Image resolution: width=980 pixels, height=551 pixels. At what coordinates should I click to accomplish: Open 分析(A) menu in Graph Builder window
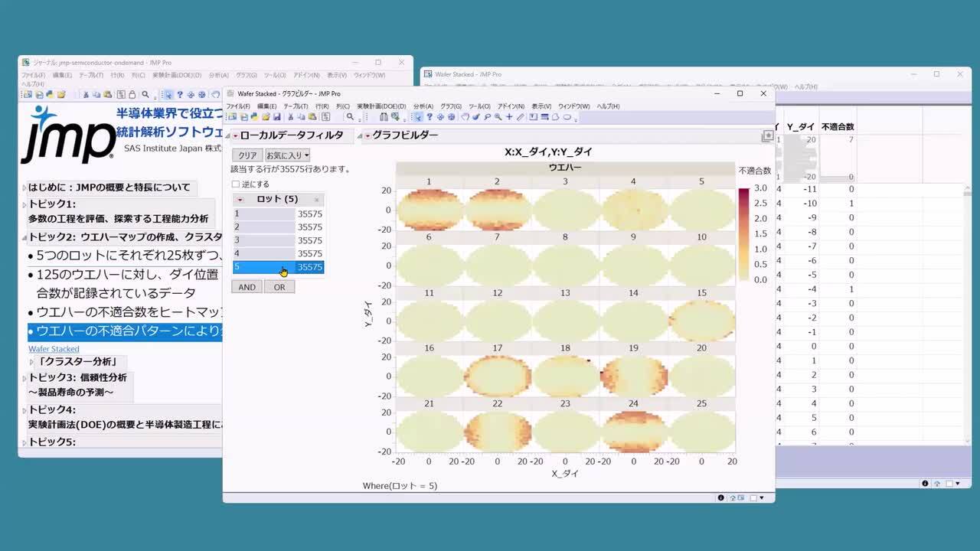[423, 106]
